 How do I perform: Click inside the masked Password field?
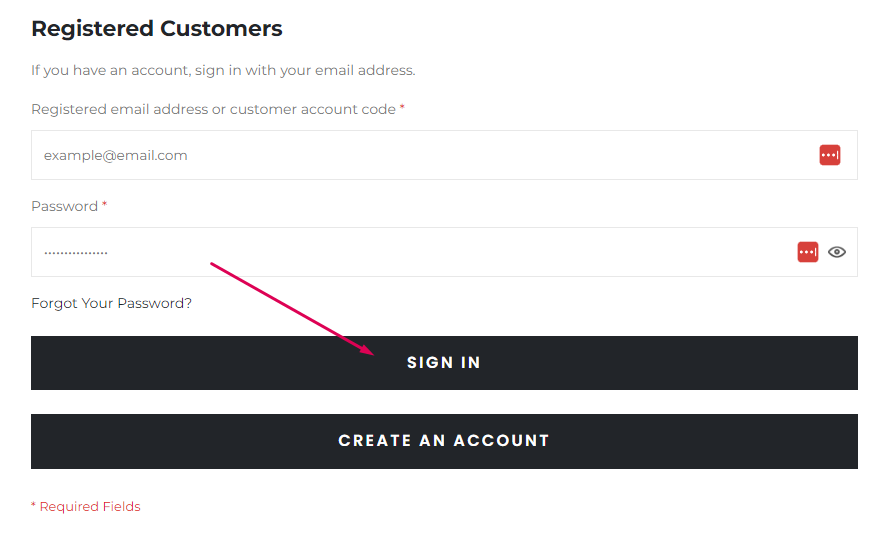tap(444, 252)
